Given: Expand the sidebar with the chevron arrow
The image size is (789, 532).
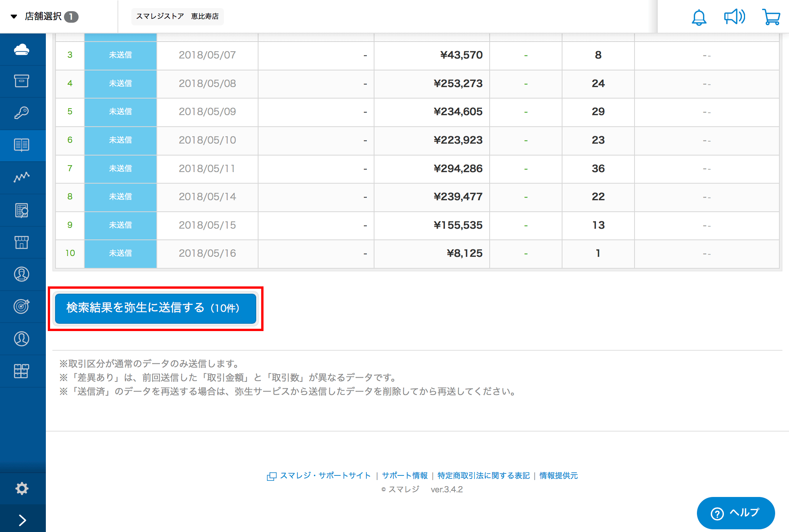Looking at the screenshot, I should tap(22, 520).
